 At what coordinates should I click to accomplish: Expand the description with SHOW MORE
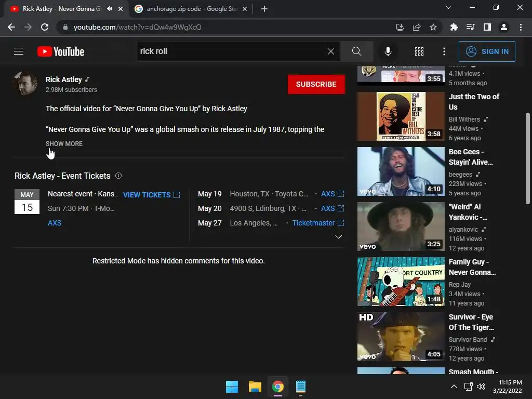pyautogui.click(x=64, y=143)
